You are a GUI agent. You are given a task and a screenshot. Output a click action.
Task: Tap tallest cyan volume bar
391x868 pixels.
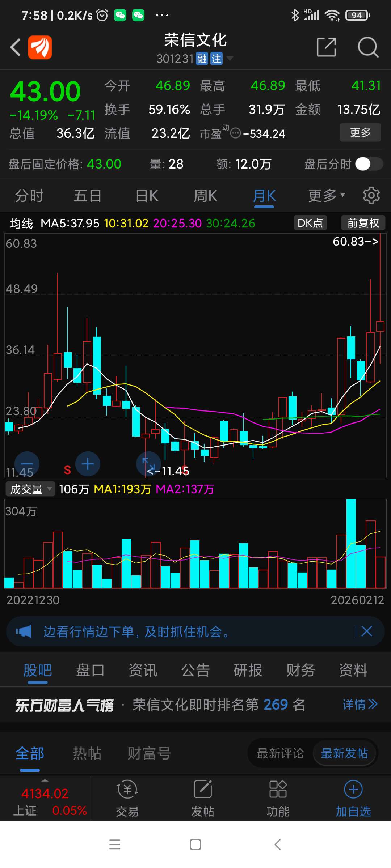point(351,544)
